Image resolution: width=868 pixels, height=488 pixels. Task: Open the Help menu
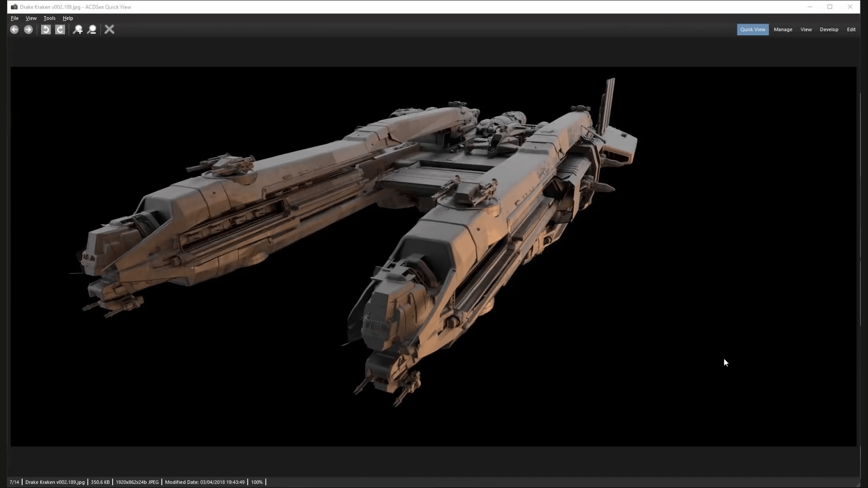click(68, 18)
